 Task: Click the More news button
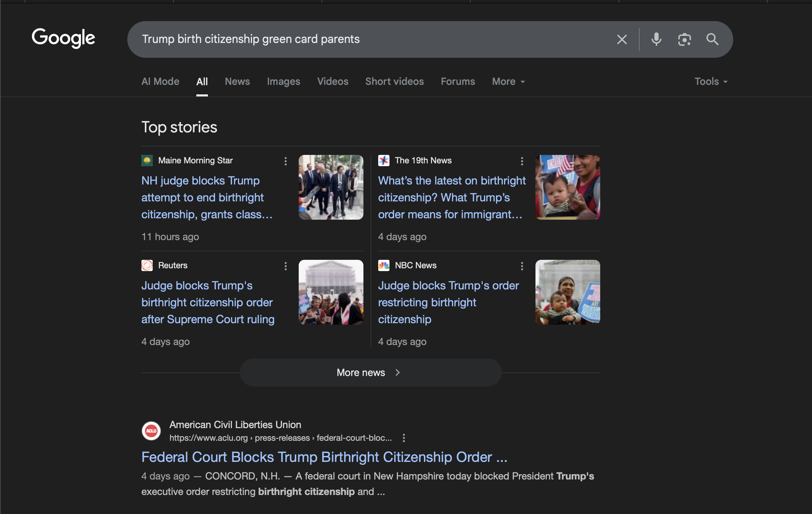tap(371, 373)
